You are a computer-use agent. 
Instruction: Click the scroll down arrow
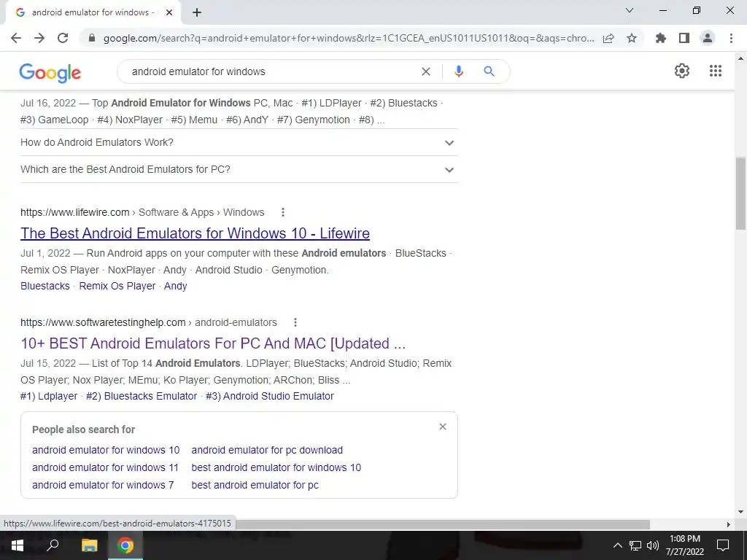pos(740,512)
